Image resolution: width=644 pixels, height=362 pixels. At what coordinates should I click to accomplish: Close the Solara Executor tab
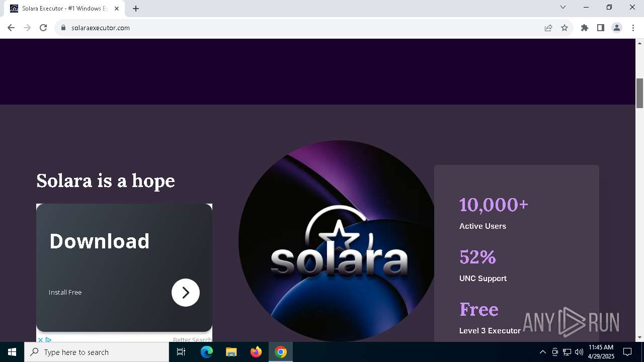pyautogui.click(x=116, y=9)
